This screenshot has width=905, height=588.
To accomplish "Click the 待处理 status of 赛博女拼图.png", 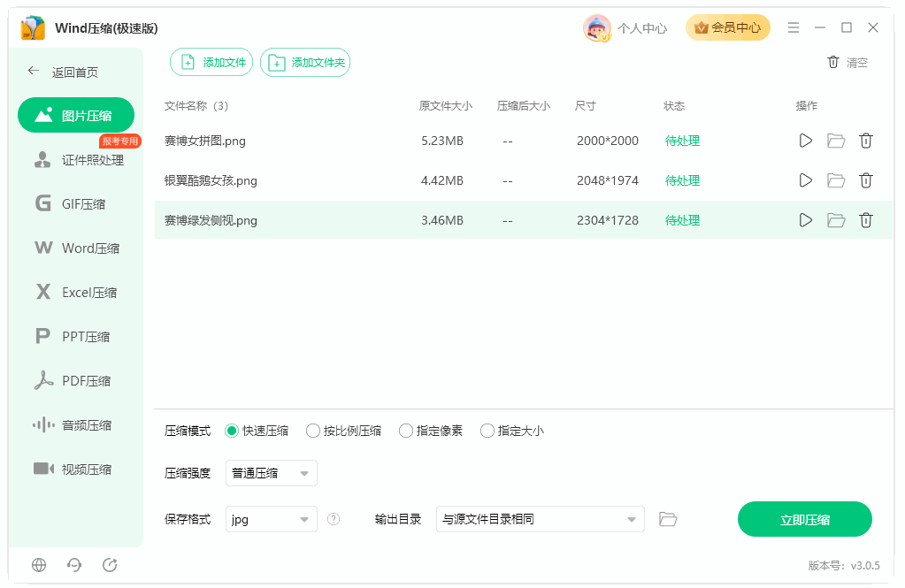I will coord(682,141).
